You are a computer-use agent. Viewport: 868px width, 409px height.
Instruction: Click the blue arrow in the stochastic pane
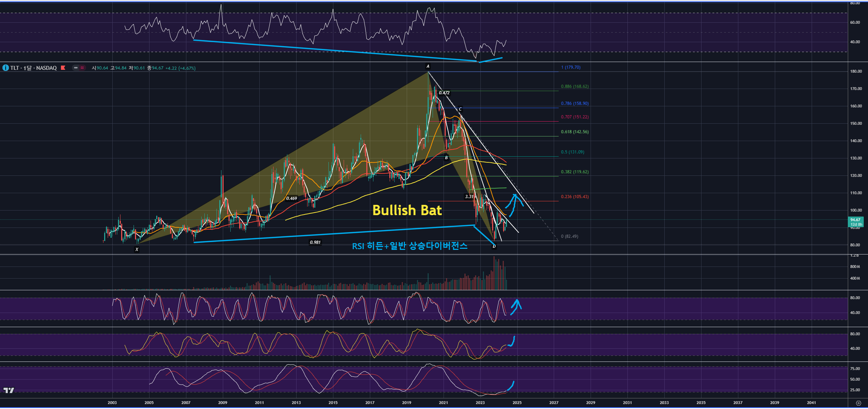(x=516, y=306)
